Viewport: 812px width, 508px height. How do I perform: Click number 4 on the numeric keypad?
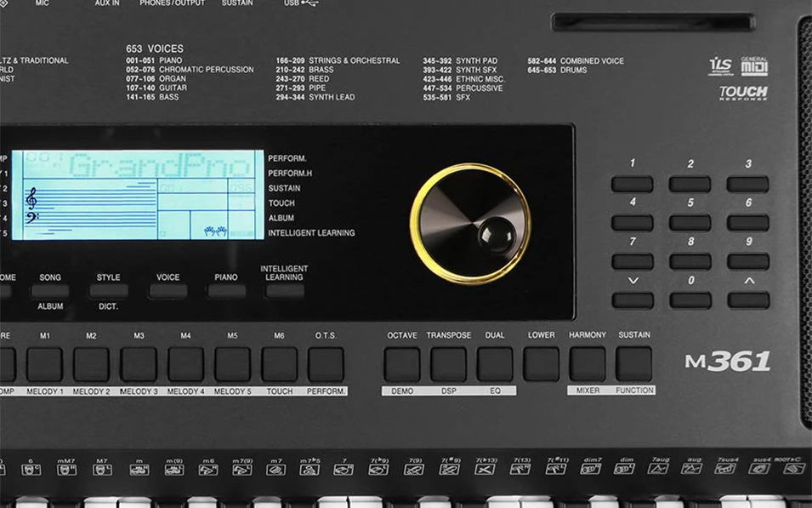point(633,223)
